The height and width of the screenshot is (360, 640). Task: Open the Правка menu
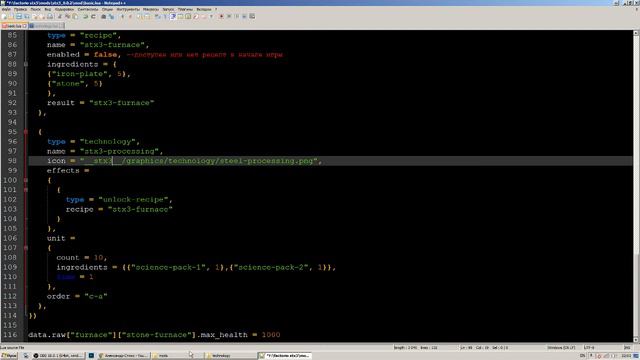pyautogui.click(x=20, y=9)
